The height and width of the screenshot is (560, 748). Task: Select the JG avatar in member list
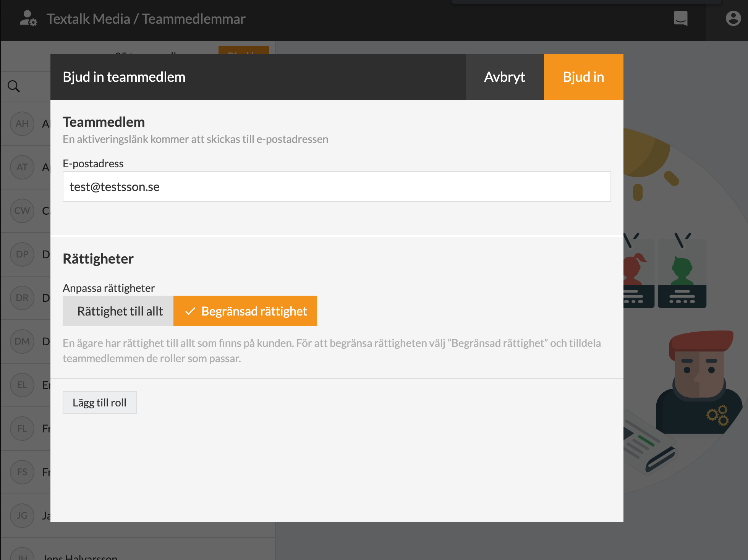click(22, 516)
